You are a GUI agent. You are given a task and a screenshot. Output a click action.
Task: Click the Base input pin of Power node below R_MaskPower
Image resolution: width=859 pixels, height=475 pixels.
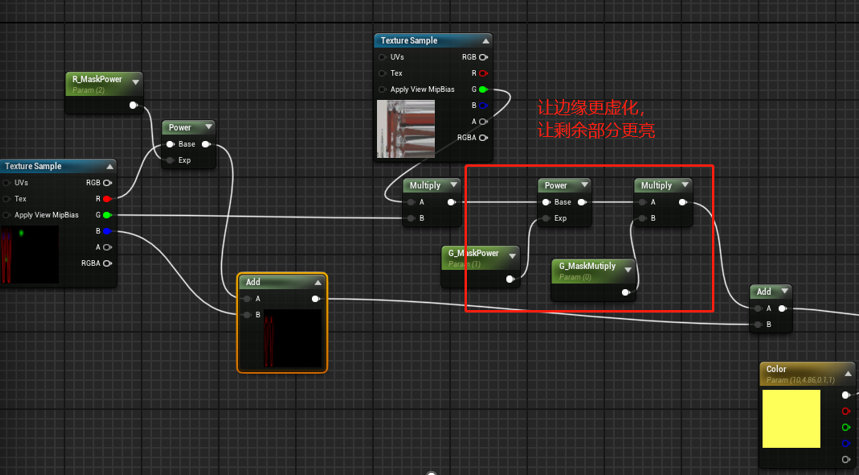point(171,144)
